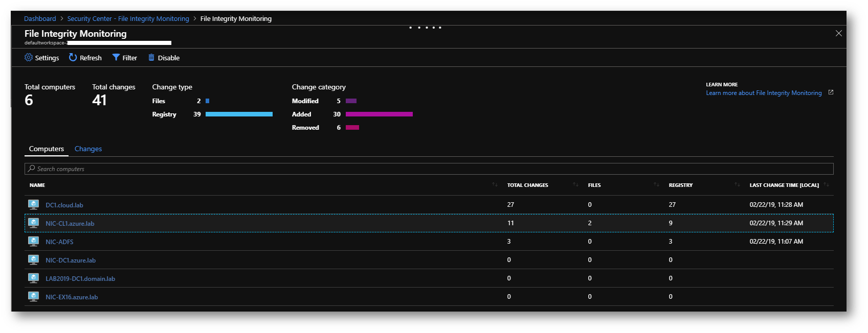Click Total computers value 6
This screenshot has height=333, width=868.
click(29, 100)
